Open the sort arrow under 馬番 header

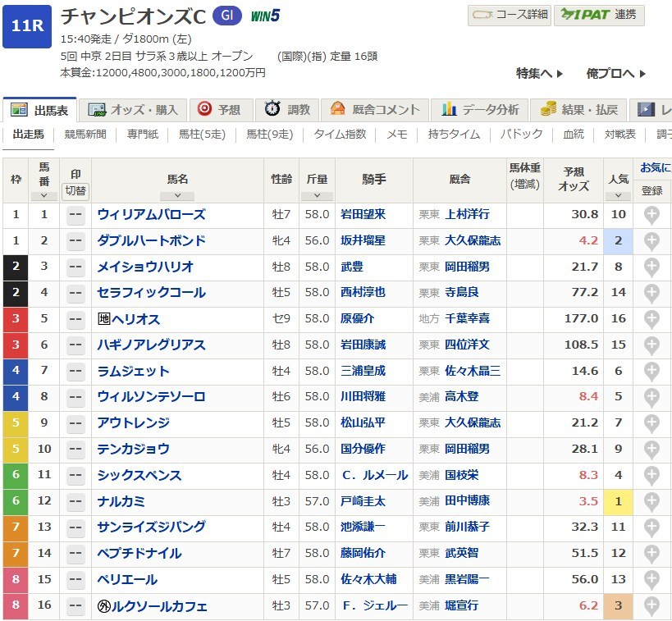43,196
